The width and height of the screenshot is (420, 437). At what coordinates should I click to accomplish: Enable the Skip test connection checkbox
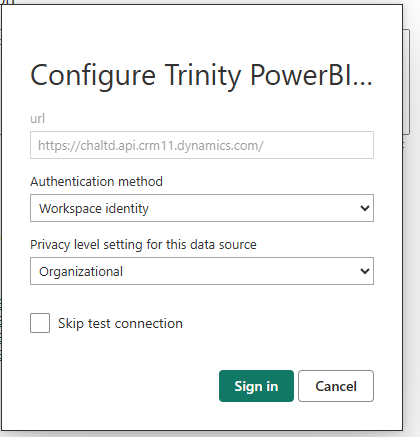coord(40,323)
